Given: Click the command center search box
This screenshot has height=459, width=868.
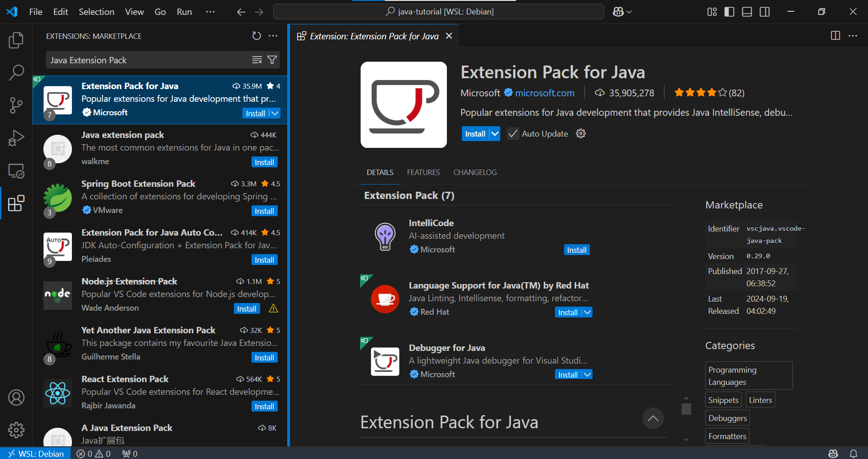Looking at the screenshot, I should pos(439,12).
